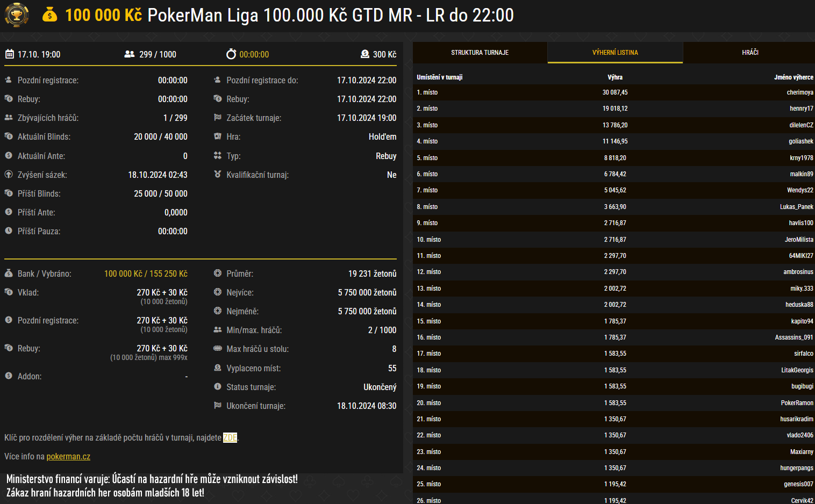The image size is (815, 504).
Task: Click the players icon beside 299 / 1000
Action: pos(128,54)
